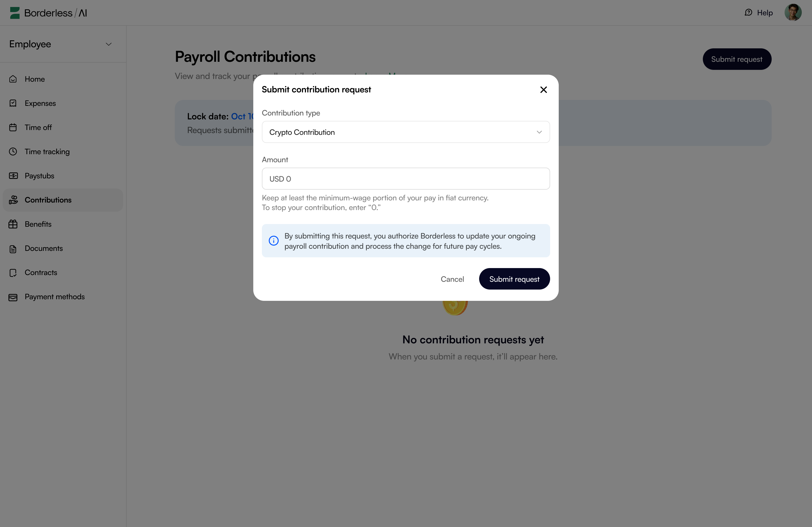Click the Benefits gift icon
This screenshot has width=812, height=527.
(13, 224)
